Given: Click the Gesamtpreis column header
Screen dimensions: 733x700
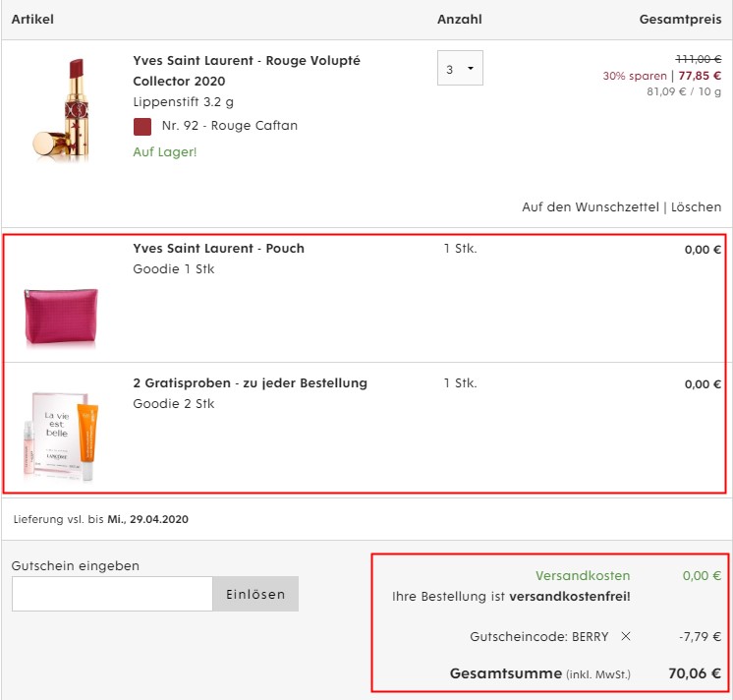Looking at the screenshot, I should [680, 20].
